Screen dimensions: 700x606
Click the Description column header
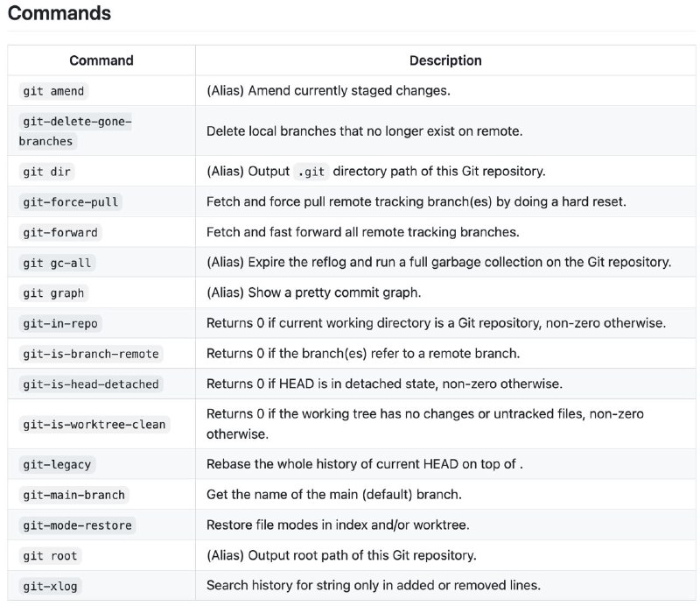445,60
